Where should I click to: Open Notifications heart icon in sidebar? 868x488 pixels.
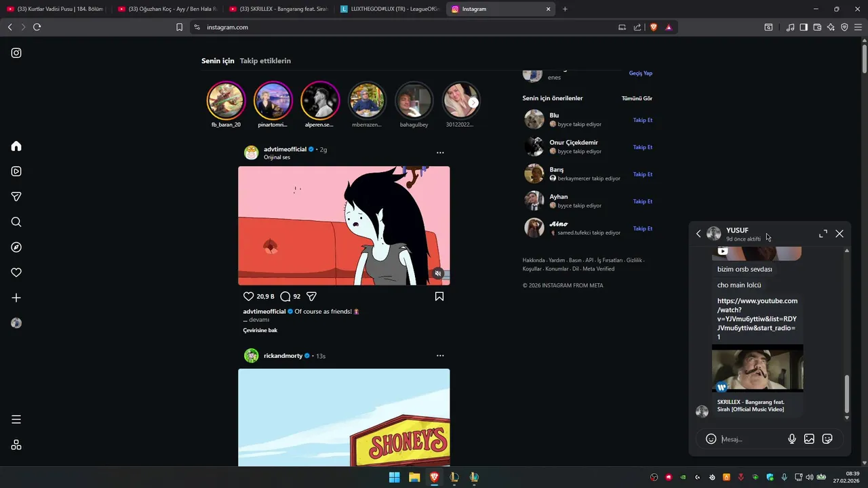tap(16, 272)
